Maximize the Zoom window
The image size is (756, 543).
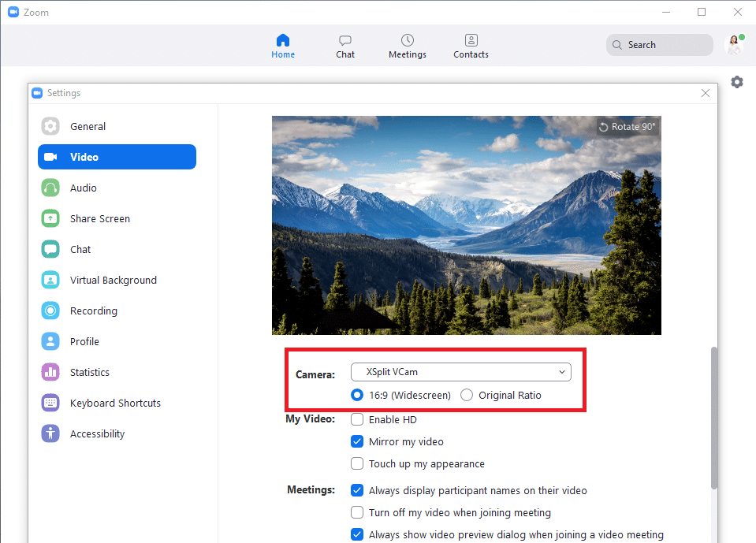click(x=702, y=12)
